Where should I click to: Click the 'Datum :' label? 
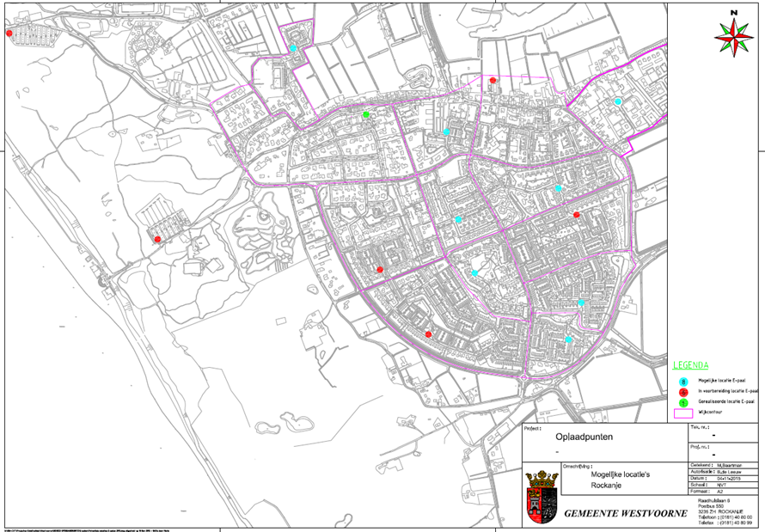click(x=700, y=479)
